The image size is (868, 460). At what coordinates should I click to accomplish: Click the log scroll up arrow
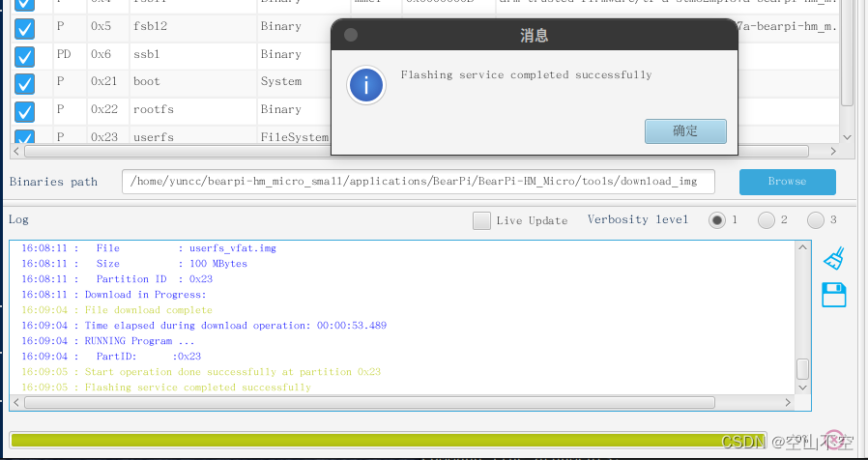(802, 248)
